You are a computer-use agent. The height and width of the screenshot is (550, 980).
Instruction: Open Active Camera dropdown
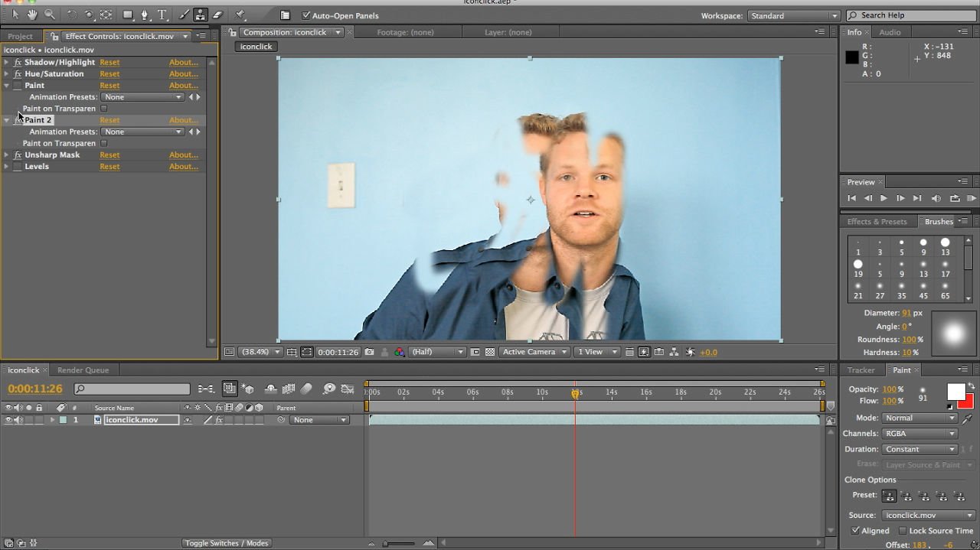tap(534, 352)
